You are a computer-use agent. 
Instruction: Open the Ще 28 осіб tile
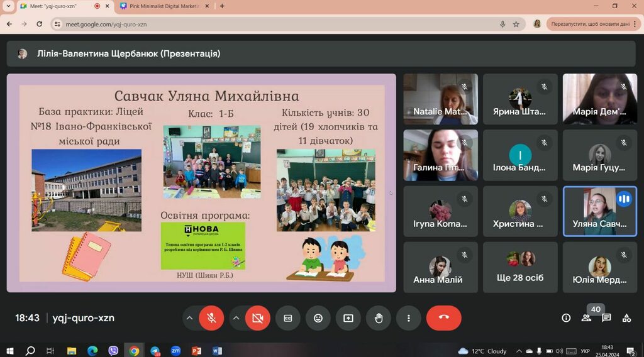coord(520,267)
